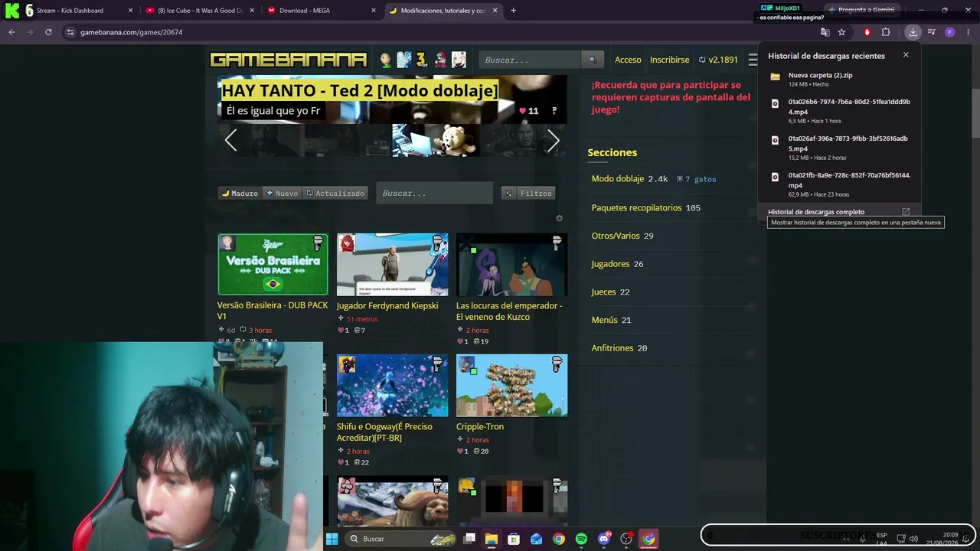The height and width of the screenshot is (551, 980).
Task: Open full download history in new tab icon
Action: 906,212
